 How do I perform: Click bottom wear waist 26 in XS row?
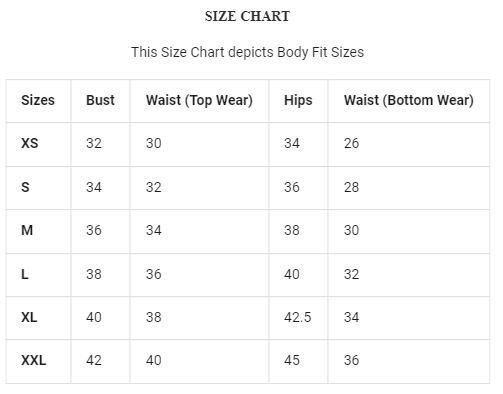351,143
